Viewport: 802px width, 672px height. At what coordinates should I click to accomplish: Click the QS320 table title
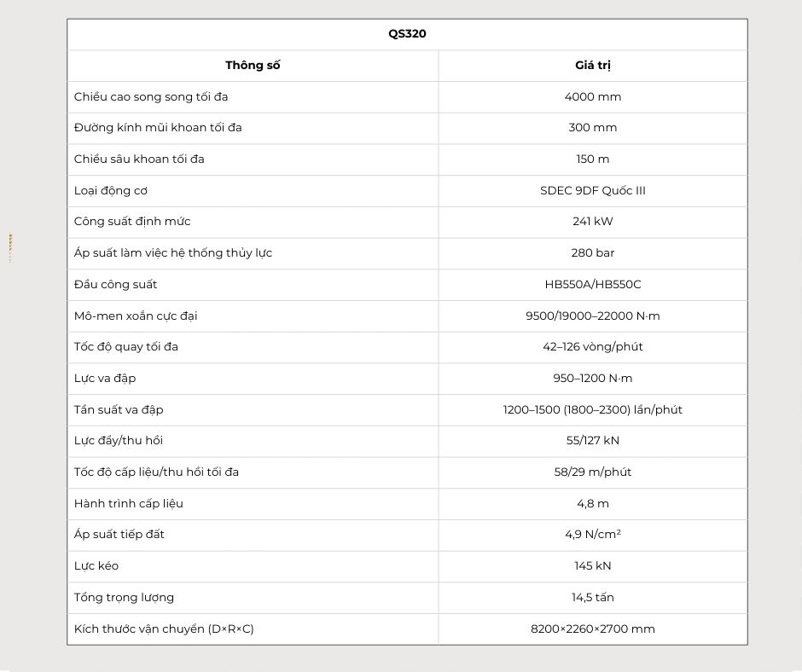(407, 34)
